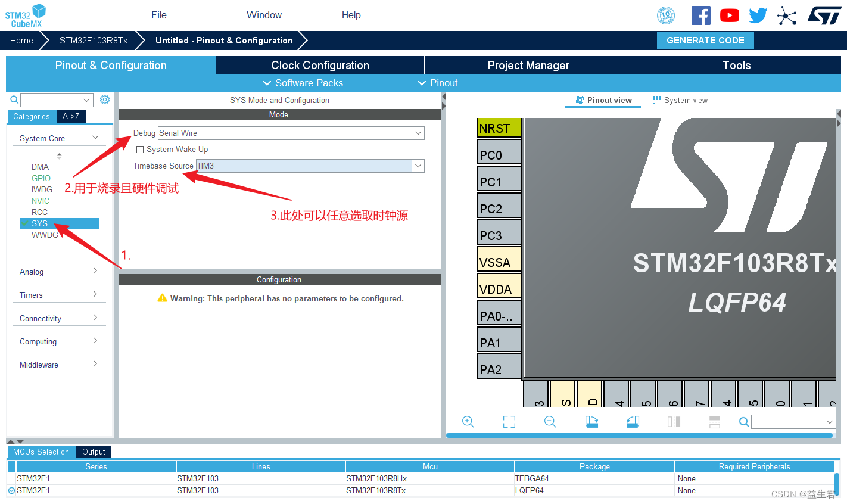Open the Pinout dropdown menu
Image resolution: width=847 pixels, height=504 pixels.
(438, 83)
